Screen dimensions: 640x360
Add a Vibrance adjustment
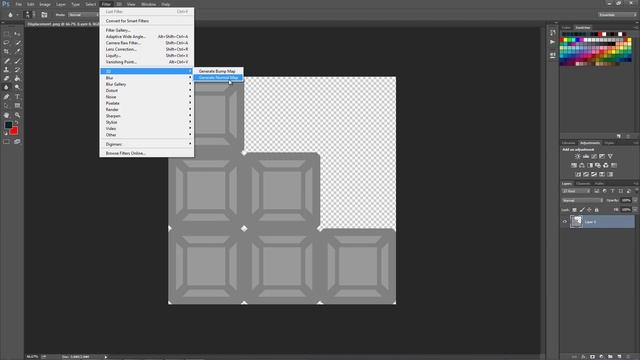click(610, 156)
